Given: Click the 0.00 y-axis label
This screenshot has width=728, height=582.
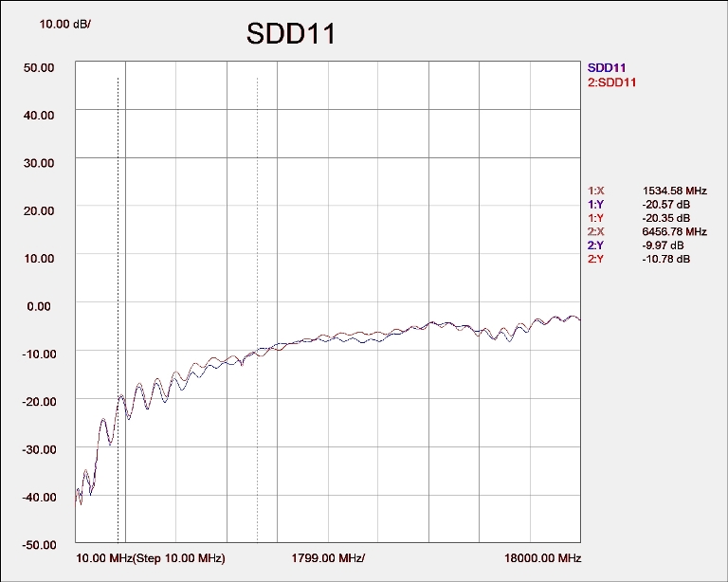Looking at the screenshot, I should [x=39, y=306].
